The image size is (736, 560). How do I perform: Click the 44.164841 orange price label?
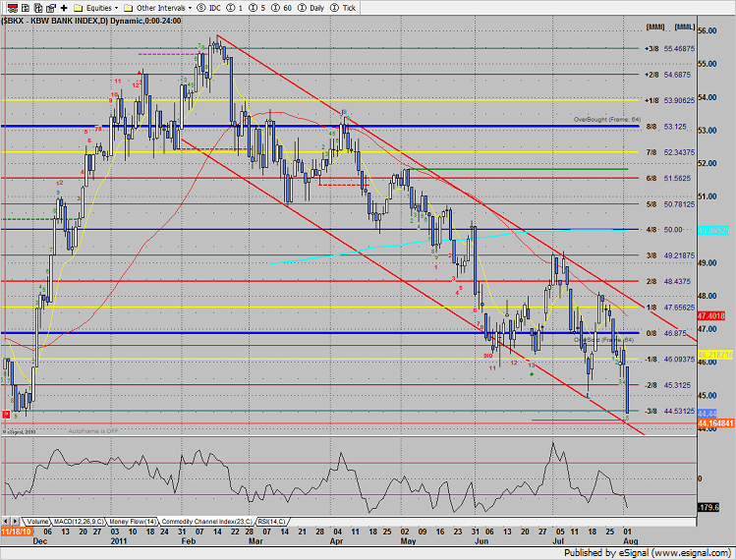coord(715,423)
